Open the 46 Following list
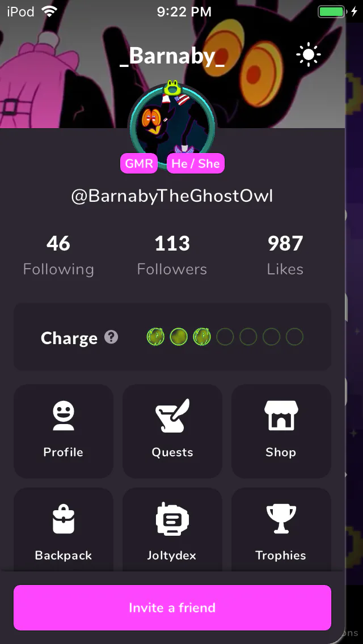363x644 pixels. pyautogui.click(x=58, y=256)
